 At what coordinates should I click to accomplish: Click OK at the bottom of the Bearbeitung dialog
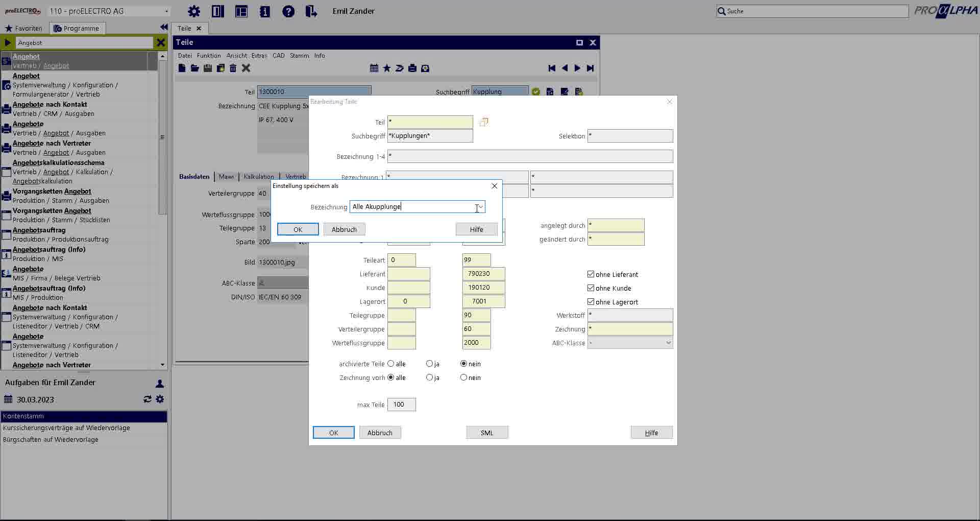pos(334,433)
